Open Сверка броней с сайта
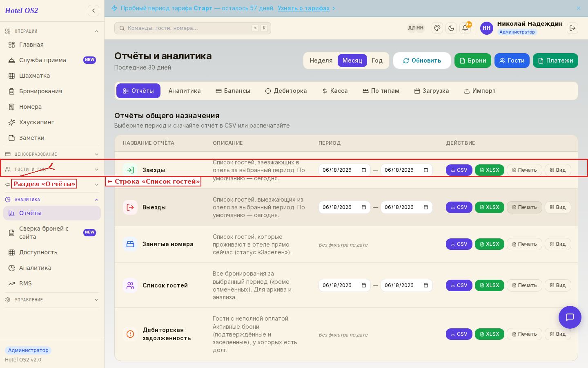Viewport: 588px width, 368px height. [x=52, y=233]
